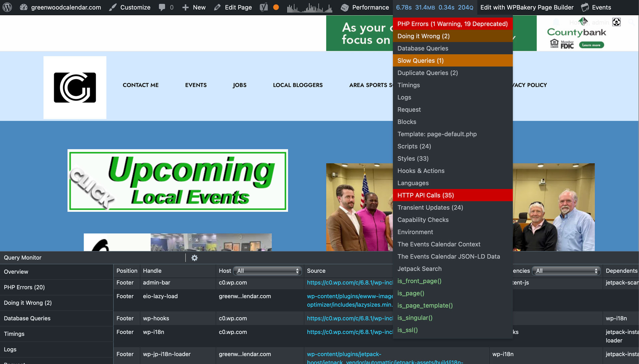Click the wp-hooks source URL link
This screenshot has height=364, width=639.
(x=350, y=318)
